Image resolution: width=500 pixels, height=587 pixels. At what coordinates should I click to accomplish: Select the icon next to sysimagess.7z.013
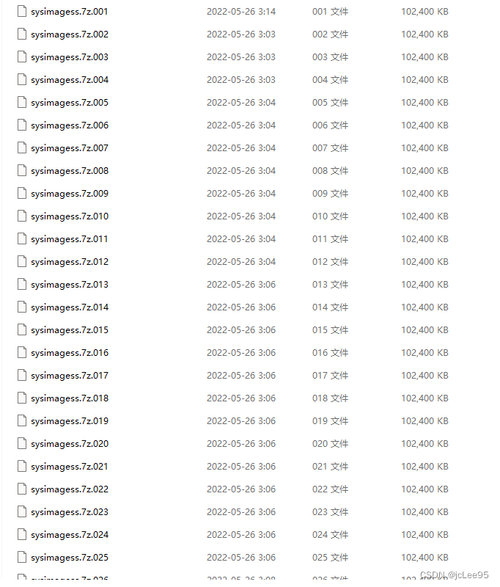pos(22,285)
